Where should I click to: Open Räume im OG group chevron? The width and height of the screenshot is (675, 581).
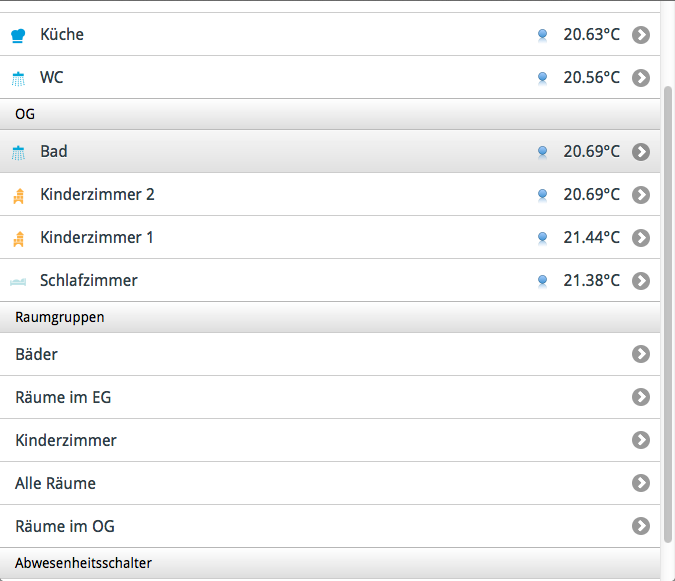pos(641,526)
